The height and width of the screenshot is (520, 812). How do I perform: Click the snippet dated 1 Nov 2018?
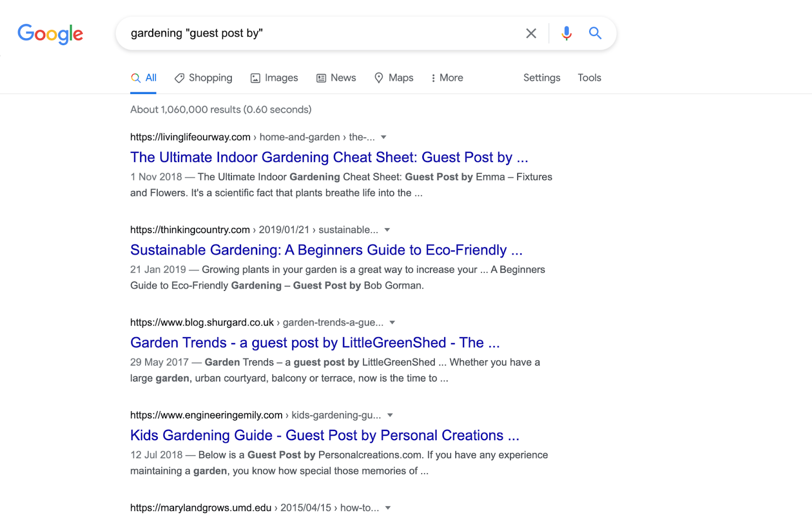coord(342,185)
